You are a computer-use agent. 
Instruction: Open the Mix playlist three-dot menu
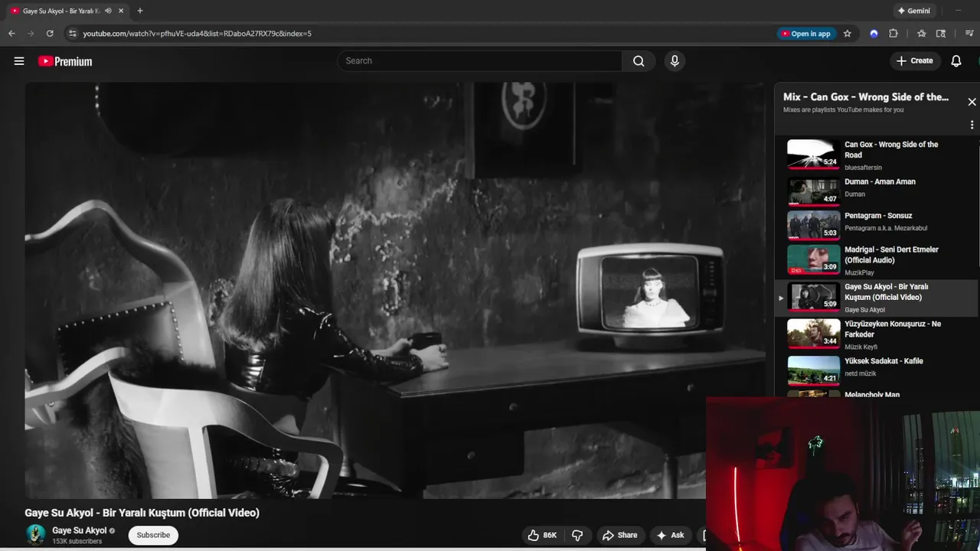click(x=972, y=125)
